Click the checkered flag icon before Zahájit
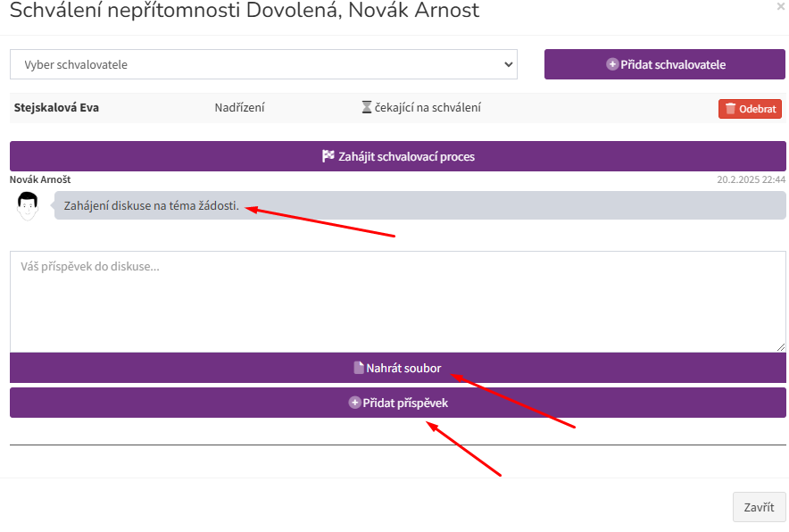789x532 pixels. [328, 156]
